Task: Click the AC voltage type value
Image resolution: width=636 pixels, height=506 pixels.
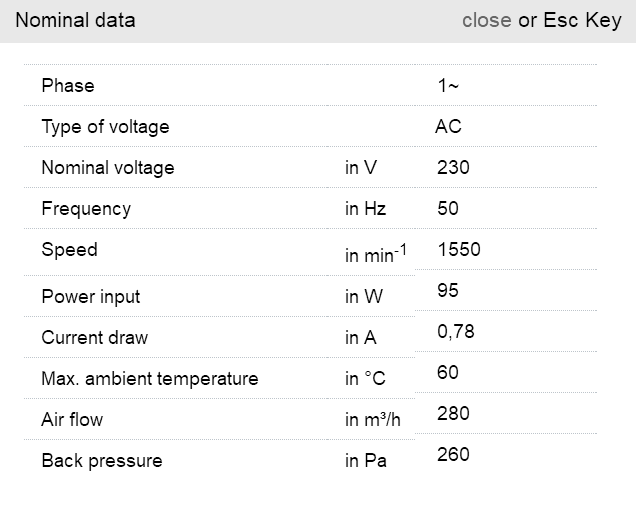Action: point(448,127)
